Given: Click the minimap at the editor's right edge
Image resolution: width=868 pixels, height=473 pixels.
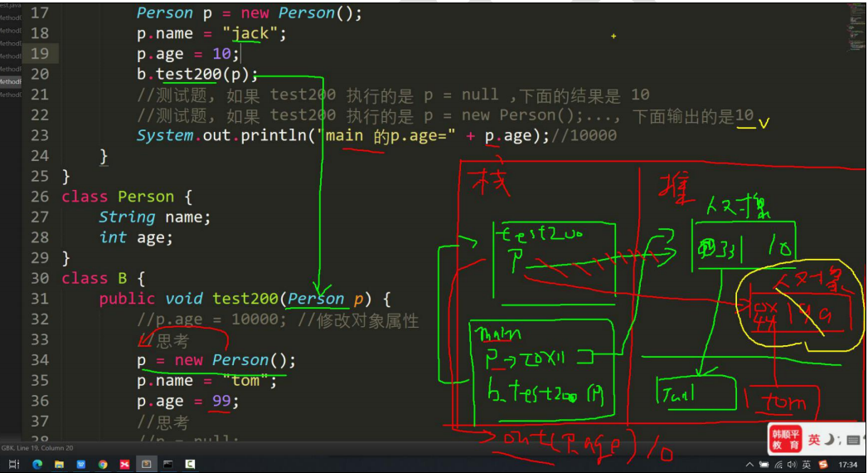Looking at the screenshot, I should point(857,27).
